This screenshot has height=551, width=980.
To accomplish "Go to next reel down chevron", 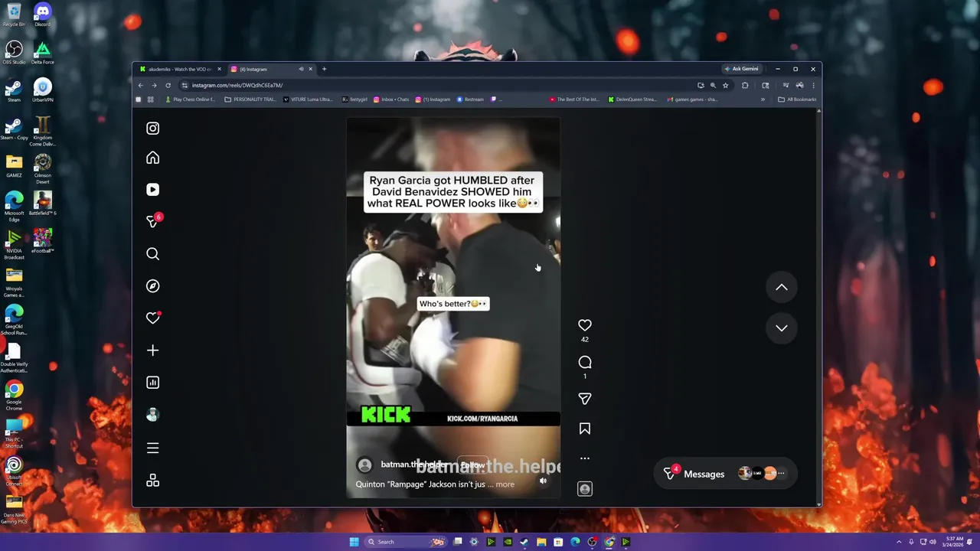I will click(x=782, y=328).
